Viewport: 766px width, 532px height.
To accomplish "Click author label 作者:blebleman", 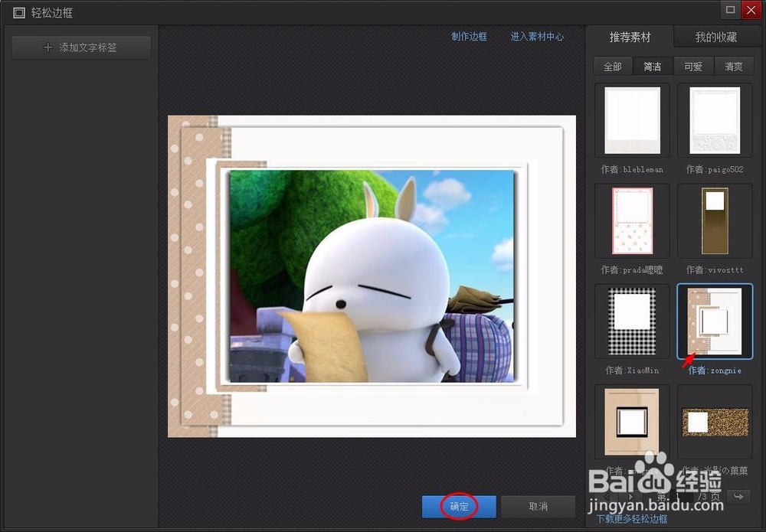I will coord(632,169).
